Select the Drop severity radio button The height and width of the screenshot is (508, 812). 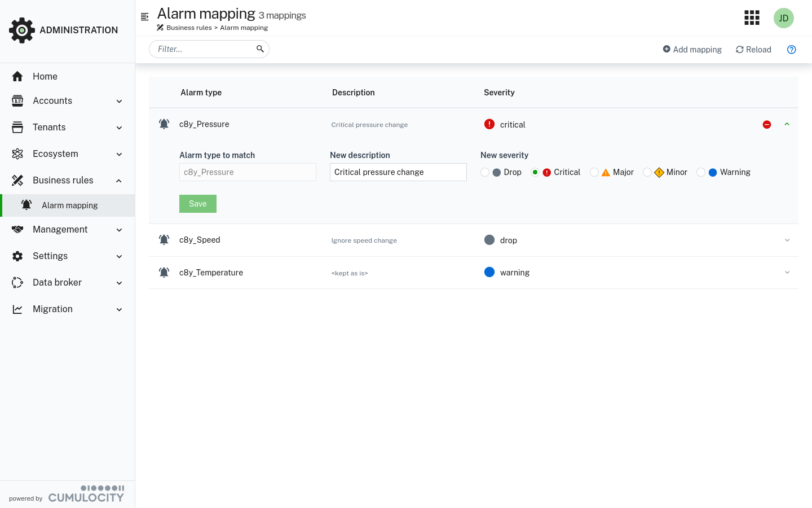(485, 172)
